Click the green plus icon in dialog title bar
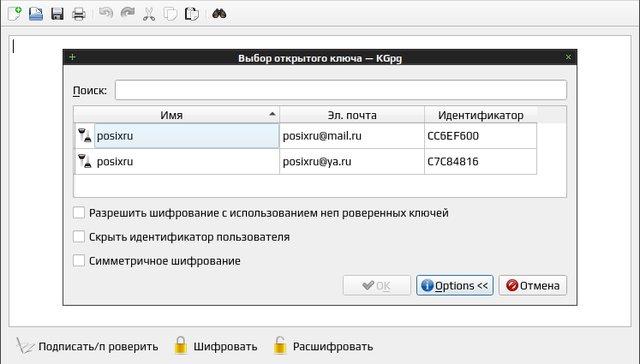The width and height of the screenshot is (640, 364). pos(72,57)
